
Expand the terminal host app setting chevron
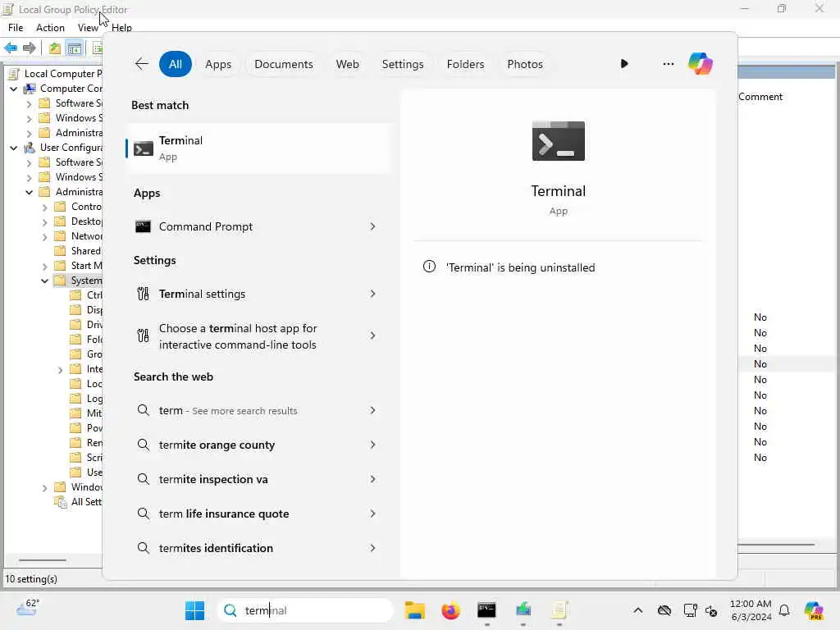click(x=372, y=336)
